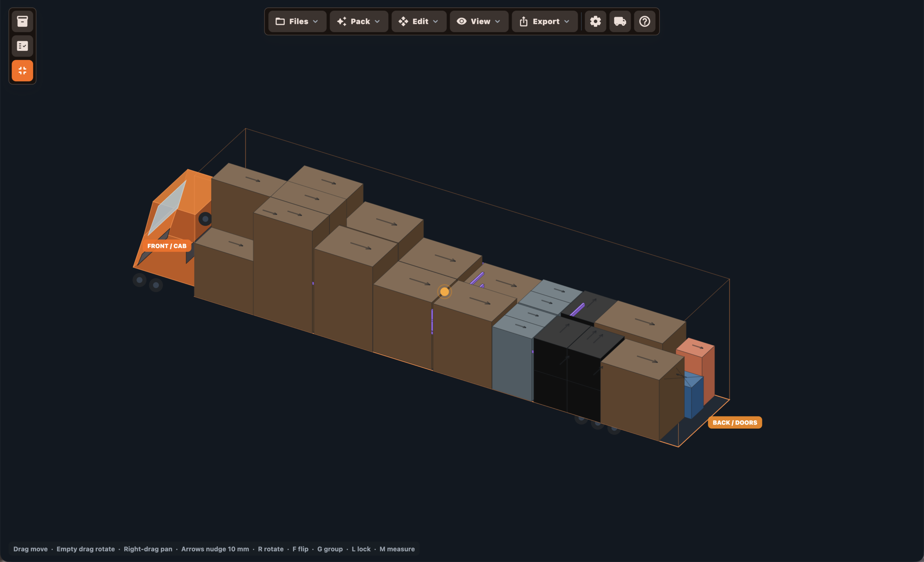The width and height of the screenshot is (924, 562).
Task: Expand the Pack dropdown chevron
Action: tap(377, 21)
